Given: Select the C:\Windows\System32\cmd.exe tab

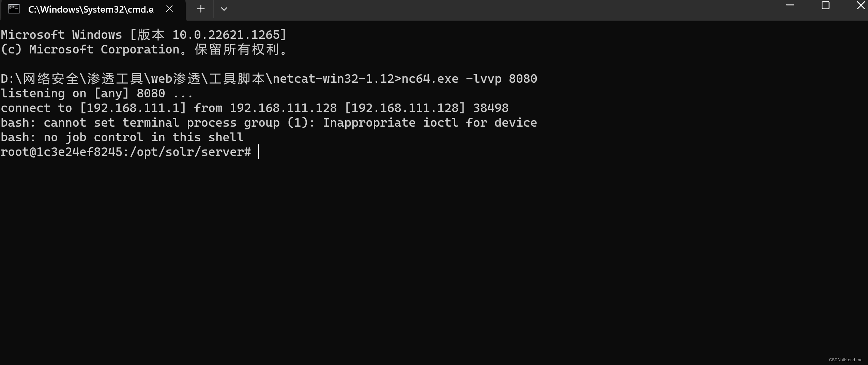Looking at the screenshot, I should pos(91,10).
